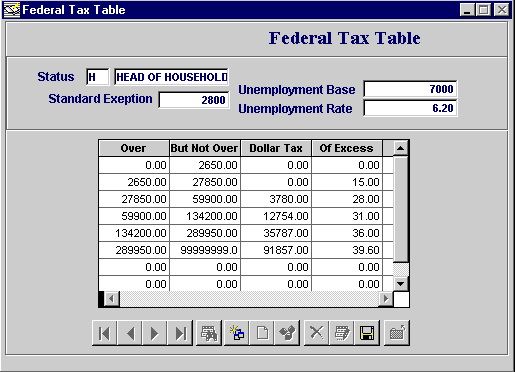Select Dollar Tax cell 91857.00
Image resolution: width=515 pixels, height=372 pixels.
(x=276, y=250)
